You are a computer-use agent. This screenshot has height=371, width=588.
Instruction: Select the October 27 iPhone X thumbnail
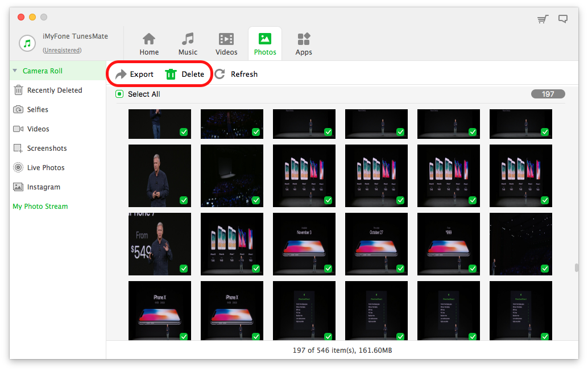[x=376, y=244]
